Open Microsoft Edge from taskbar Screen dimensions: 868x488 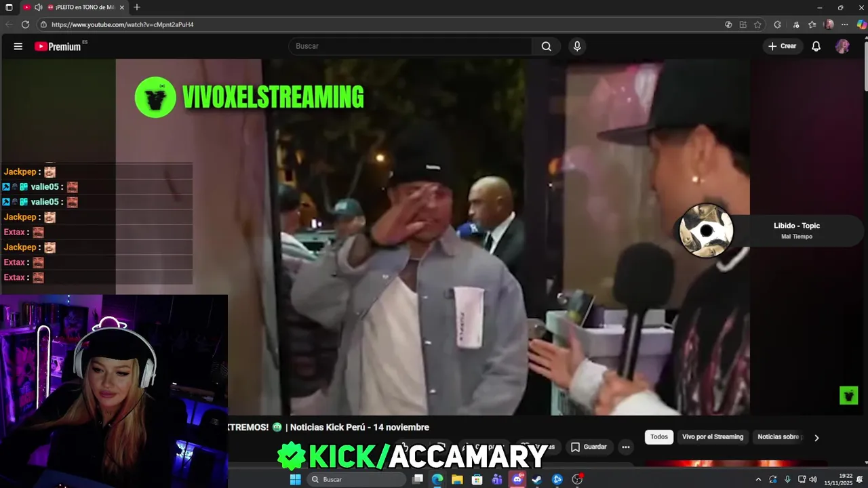click(437, 479)
